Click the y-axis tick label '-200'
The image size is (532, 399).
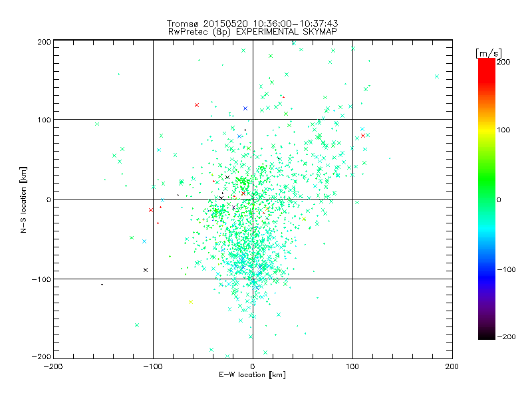(41, 356)
